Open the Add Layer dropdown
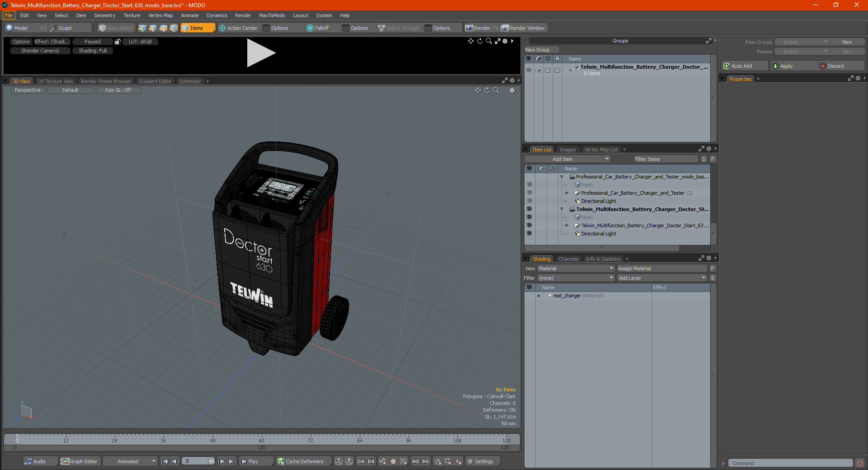 click(x=662, y=278)
